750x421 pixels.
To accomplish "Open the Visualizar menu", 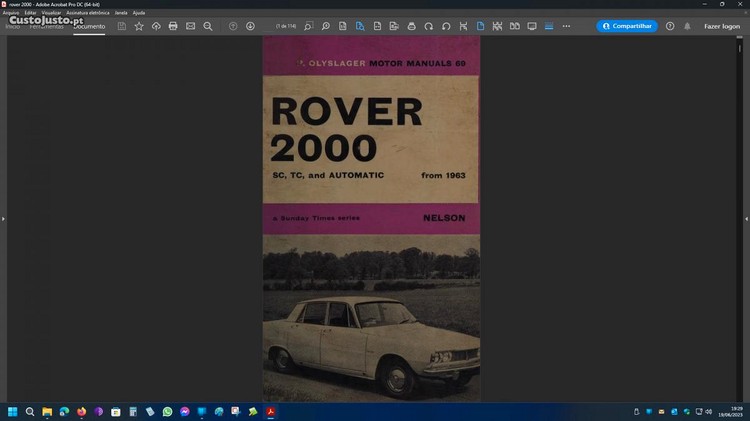I will tap(51, 13).
